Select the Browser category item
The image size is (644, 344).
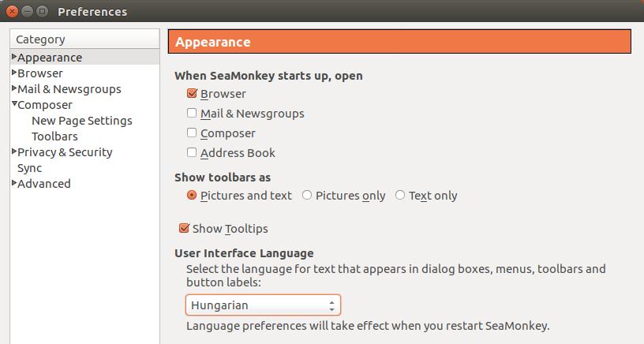click(x=39, y=73)
